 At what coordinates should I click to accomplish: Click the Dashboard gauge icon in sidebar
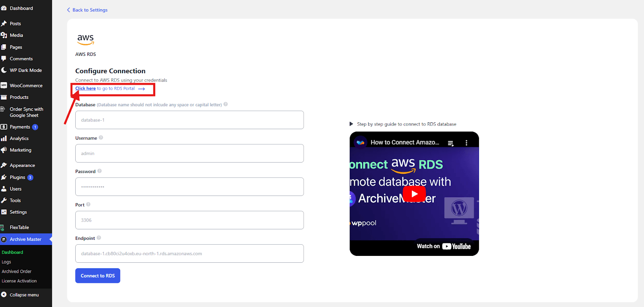click(x=4, y=8)
